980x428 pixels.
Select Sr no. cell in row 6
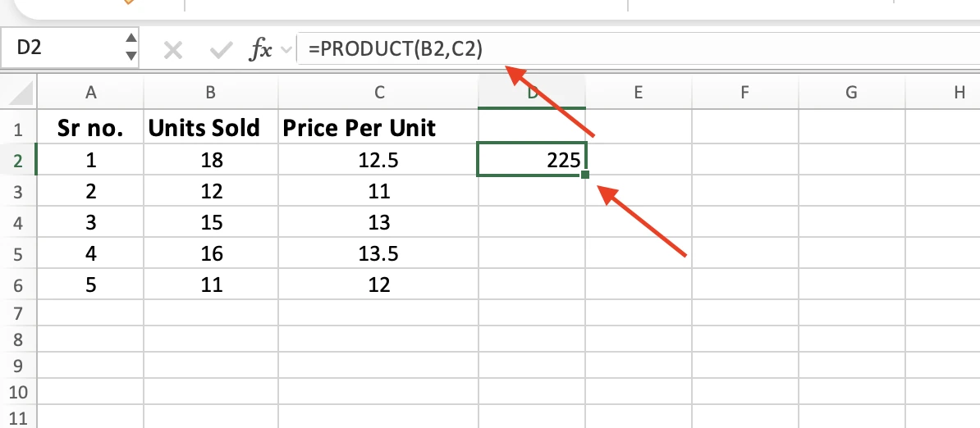pyautogui.click(x=90, y=285)
